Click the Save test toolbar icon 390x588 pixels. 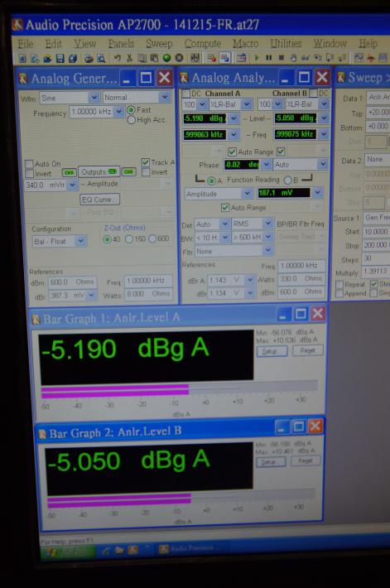[60, 58]
